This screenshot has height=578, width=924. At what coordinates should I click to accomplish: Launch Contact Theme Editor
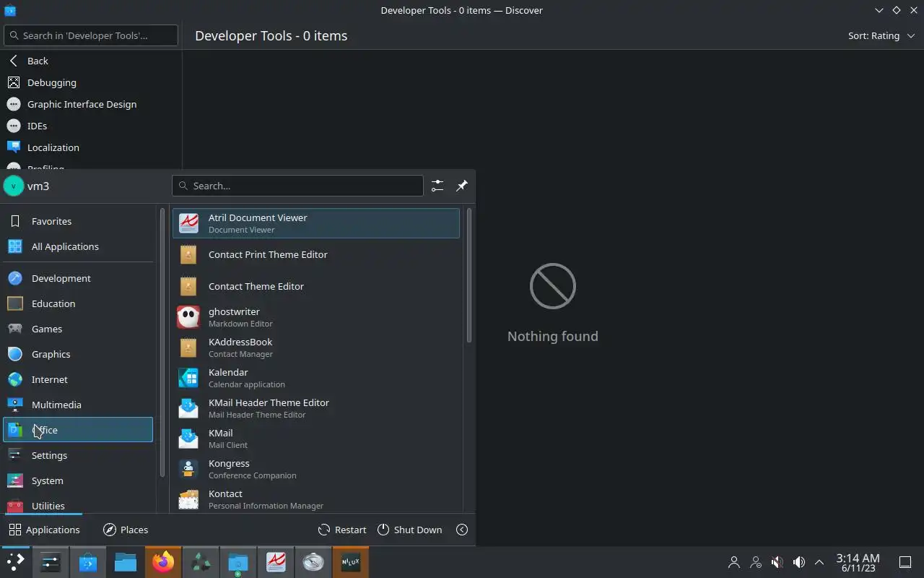tap(315, 286)
